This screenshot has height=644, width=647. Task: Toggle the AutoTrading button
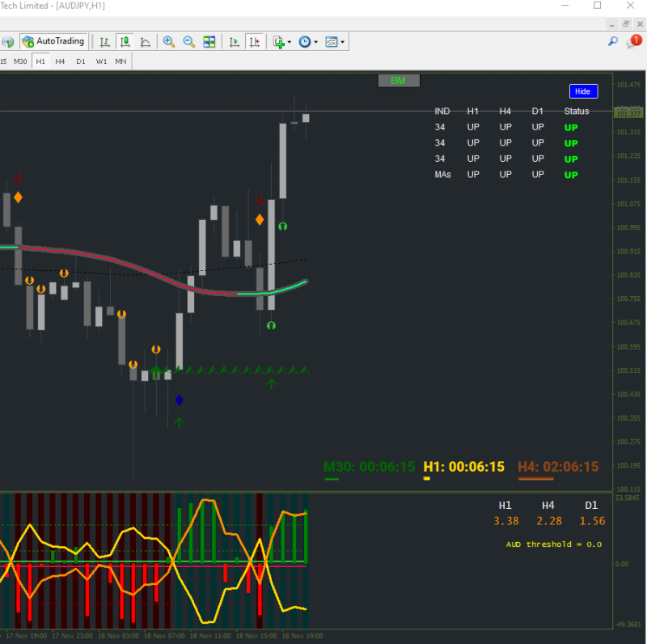[53, 41]
